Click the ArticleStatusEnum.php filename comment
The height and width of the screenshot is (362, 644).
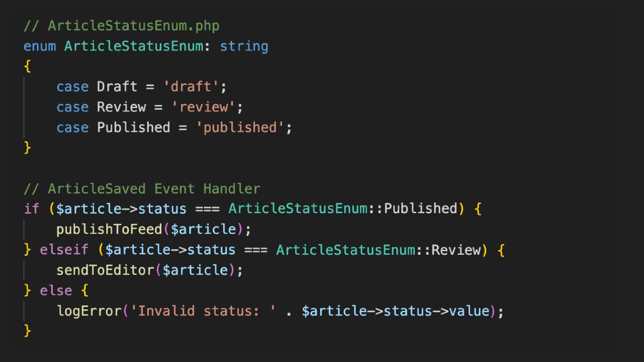coord(133,25)
